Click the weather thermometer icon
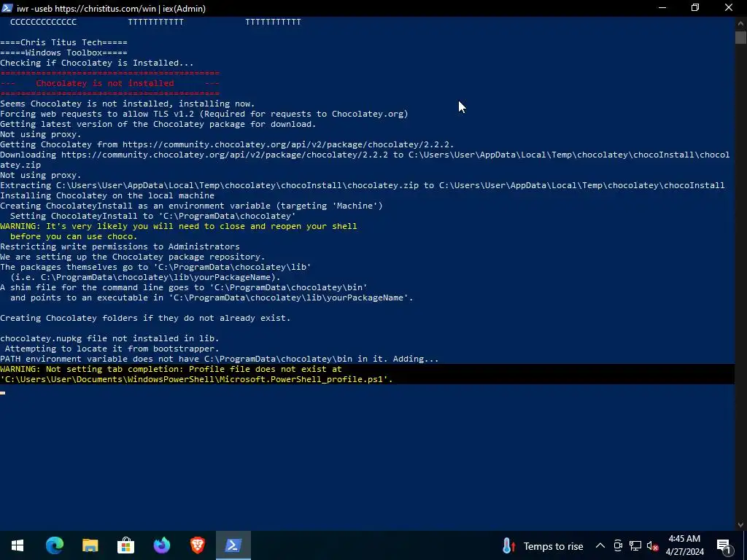Image resolution: width=747 pixels, height=560 pixels. [508, 545]
